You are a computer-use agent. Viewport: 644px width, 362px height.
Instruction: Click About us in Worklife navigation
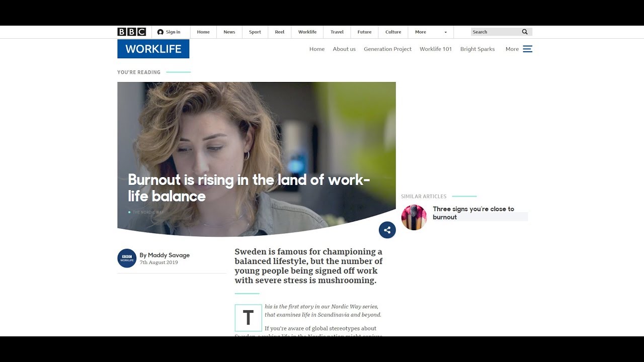(344, 49)
